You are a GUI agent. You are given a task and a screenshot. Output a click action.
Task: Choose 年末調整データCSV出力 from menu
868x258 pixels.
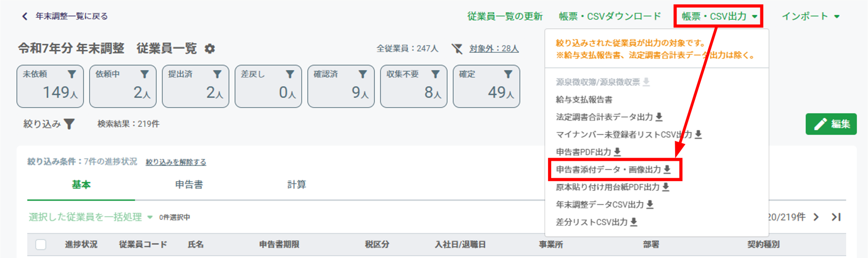pos(604,205)
